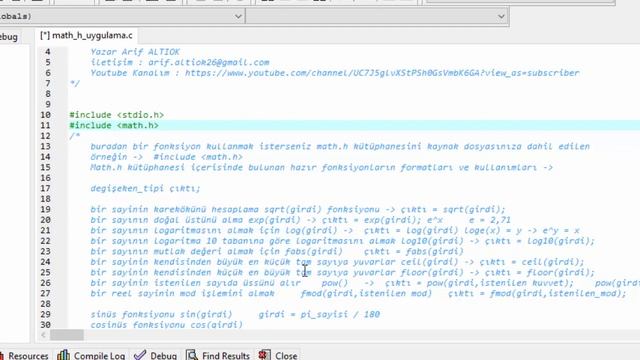
Task: Switch to the Compile Log tab
Action: [91, 356]
